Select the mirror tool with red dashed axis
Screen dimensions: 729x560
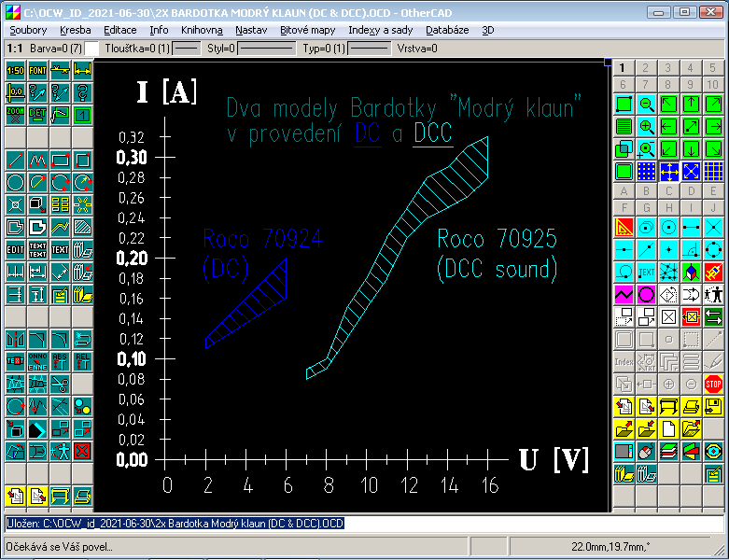pos(15,340)
